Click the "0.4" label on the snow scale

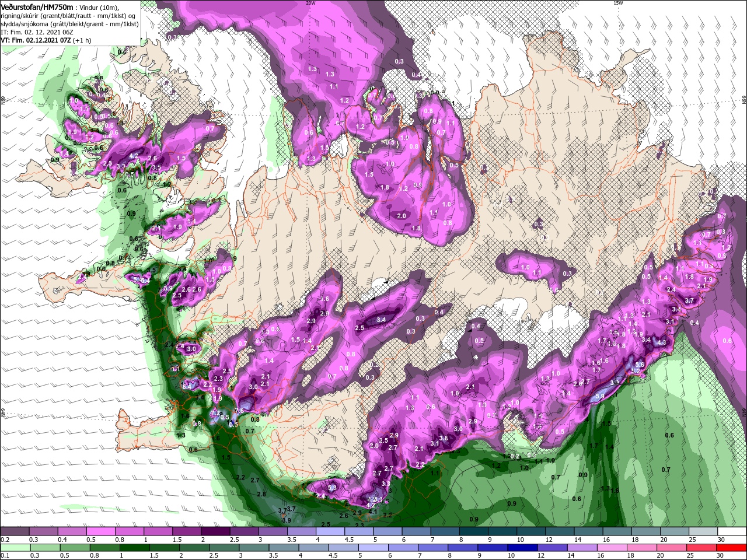click(x=62, y=540)
